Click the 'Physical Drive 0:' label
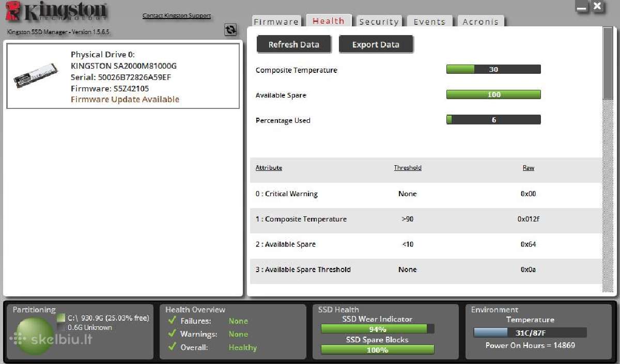 (103, 54)
